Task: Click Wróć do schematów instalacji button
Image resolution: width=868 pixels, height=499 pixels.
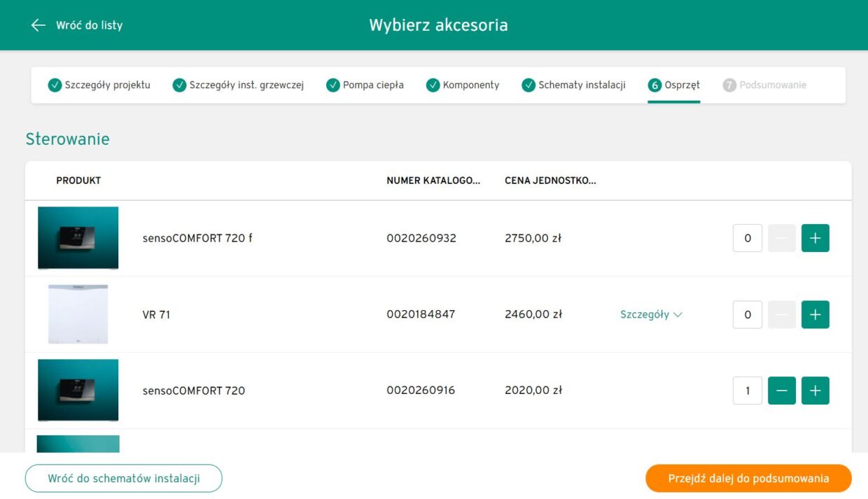Action: [124, 479]
